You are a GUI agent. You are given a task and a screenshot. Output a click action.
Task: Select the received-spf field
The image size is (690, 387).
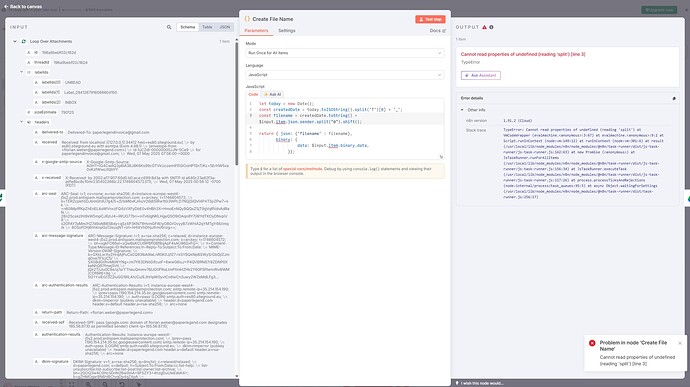point(131,324)
